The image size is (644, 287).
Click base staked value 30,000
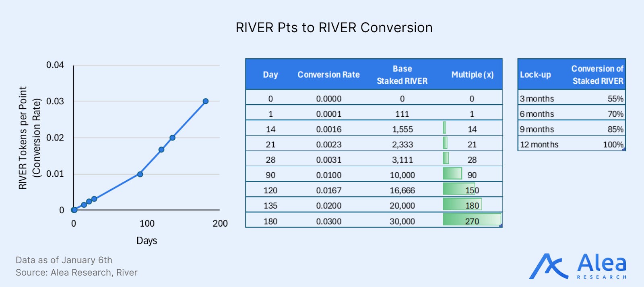(402, 221)
